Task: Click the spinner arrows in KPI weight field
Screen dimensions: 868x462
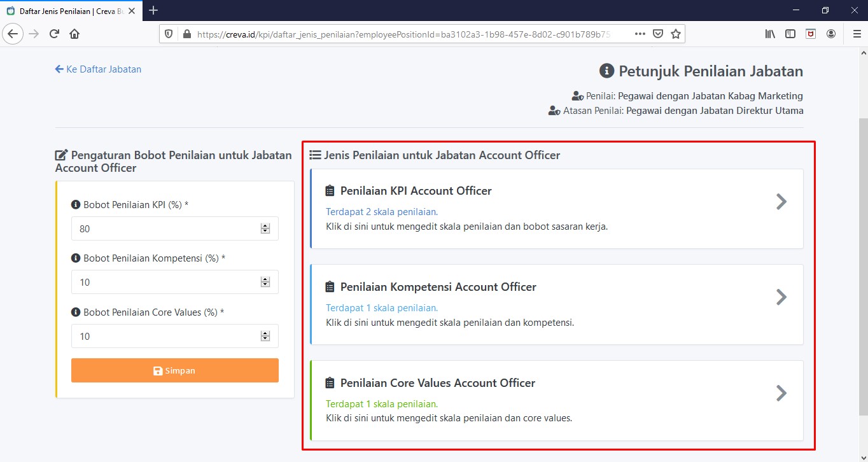Action: [x=265, y=228]
